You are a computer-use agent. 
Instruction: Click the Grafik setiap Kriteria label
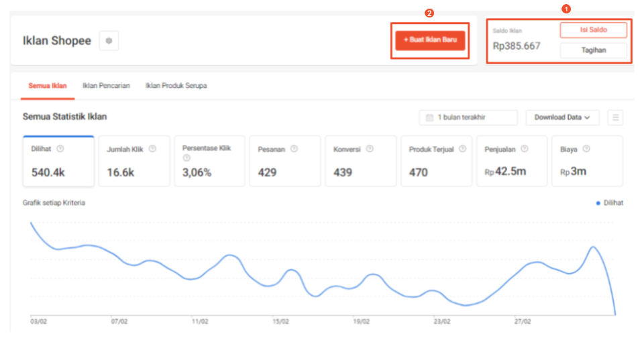[54, 202]
